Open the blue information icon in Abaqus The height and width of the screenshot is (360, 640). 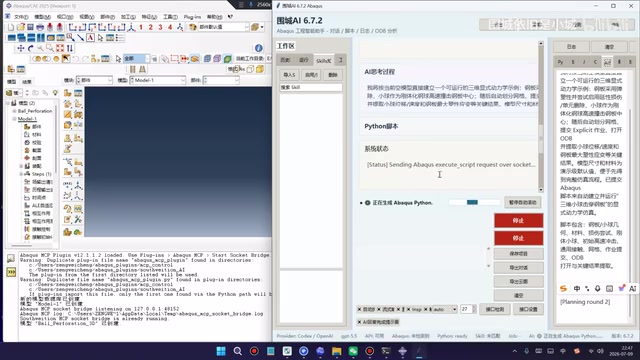coord(258,48)
